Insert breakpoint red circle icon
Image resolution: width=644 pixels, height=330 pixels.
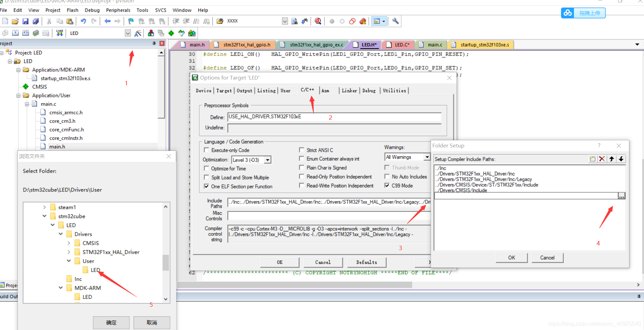[x=332, y=21]
